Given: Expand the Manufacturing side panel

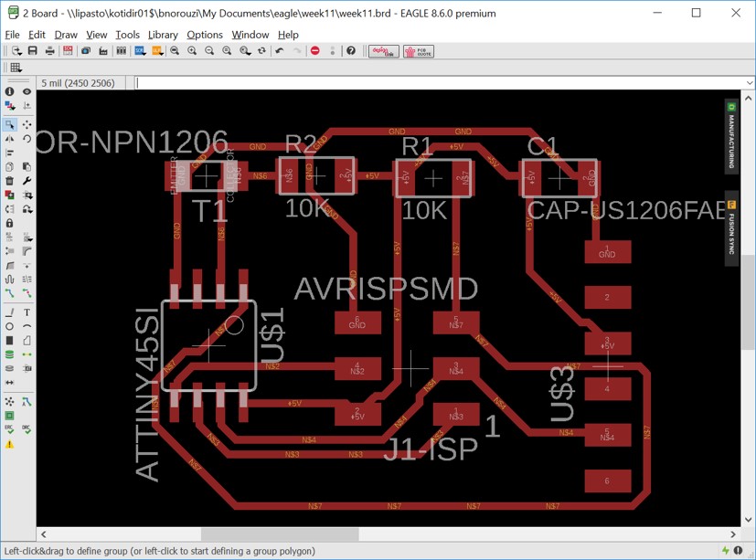Looking at the screenshot, I should [x=731, y=136].
